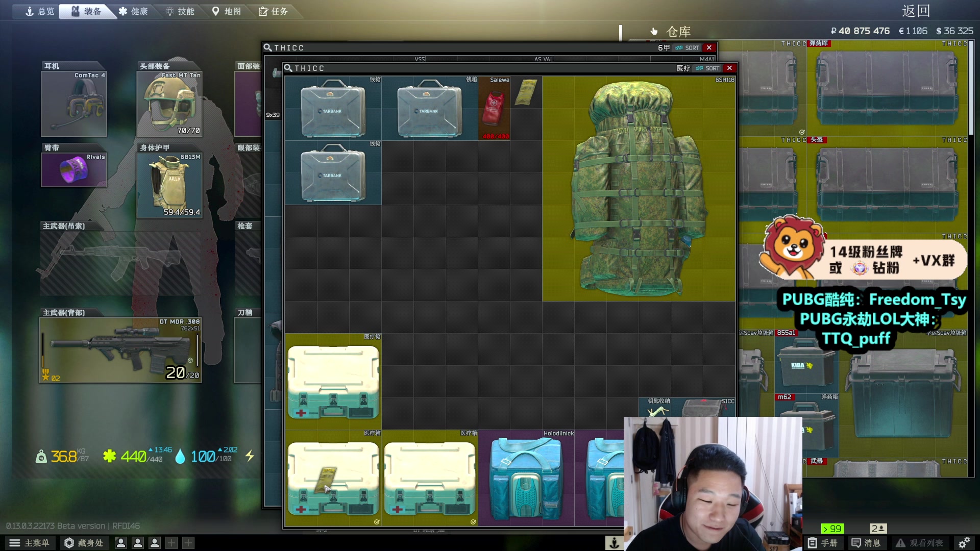The image size is (980, 551).
Task: Select the first Tarbank 钱箱 case
Action: click(333, 108)
